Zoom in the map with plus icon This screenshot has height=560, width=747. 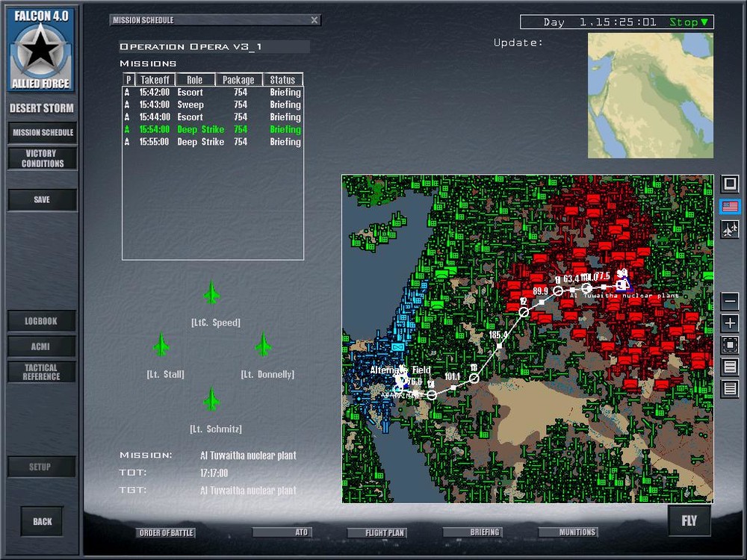click(x=729, y=323)
